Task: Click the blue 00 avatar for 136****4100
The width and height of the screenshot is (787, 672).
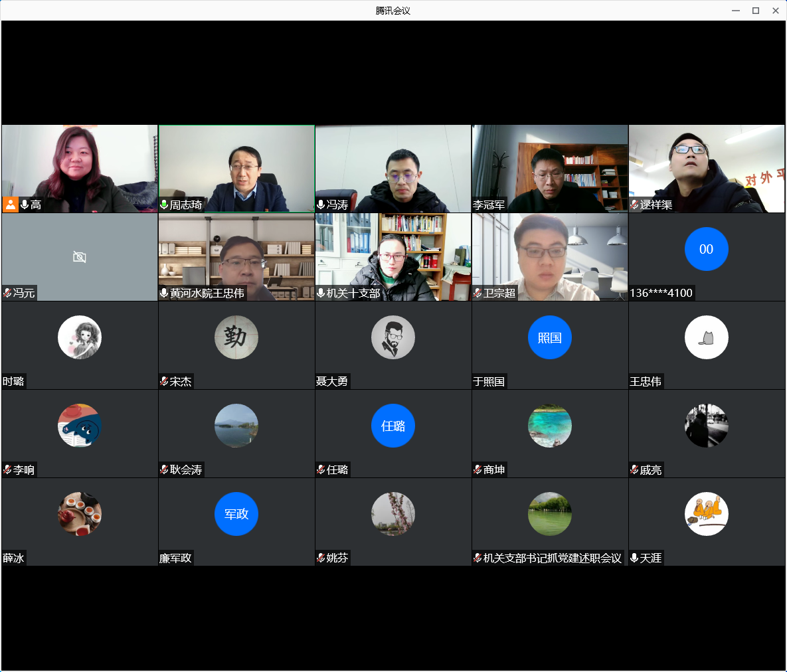Action: coord(706,249)
